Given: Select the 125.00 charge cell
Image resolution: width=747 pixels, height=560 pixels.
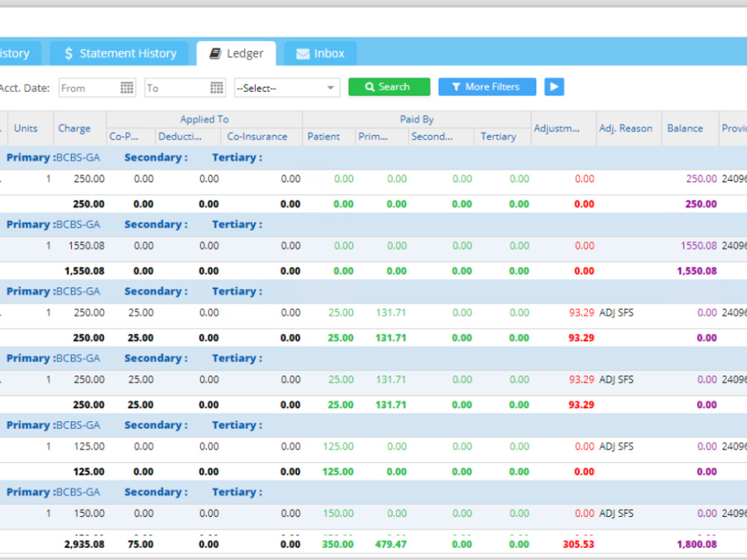Looking at the screenshot, I should click(89, 447).
